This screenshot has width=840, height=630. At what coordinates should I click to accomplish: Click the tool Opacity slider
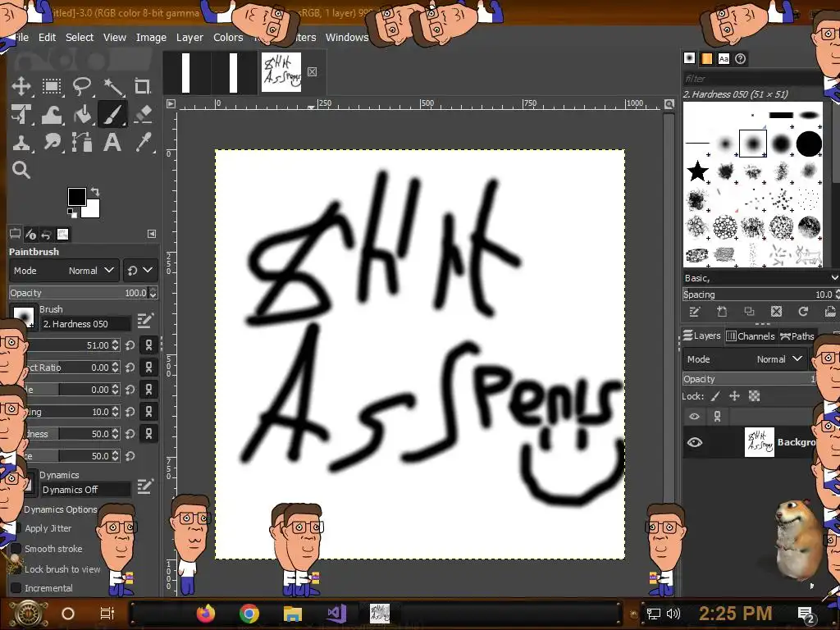tap(79, 293)
